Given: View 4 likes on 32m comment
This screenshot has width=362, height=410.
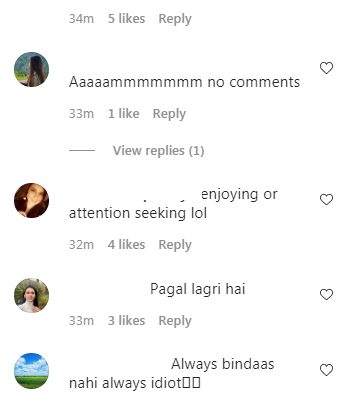Looking at the screenshot, I should (x=126, y=245).
